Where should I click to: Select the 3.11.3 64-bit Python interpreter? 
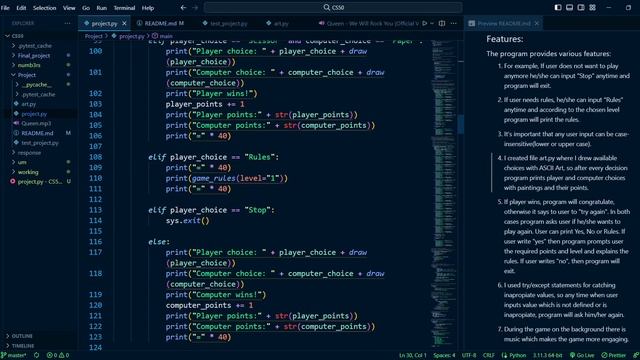pyautogui.click(x=547, y=356)
